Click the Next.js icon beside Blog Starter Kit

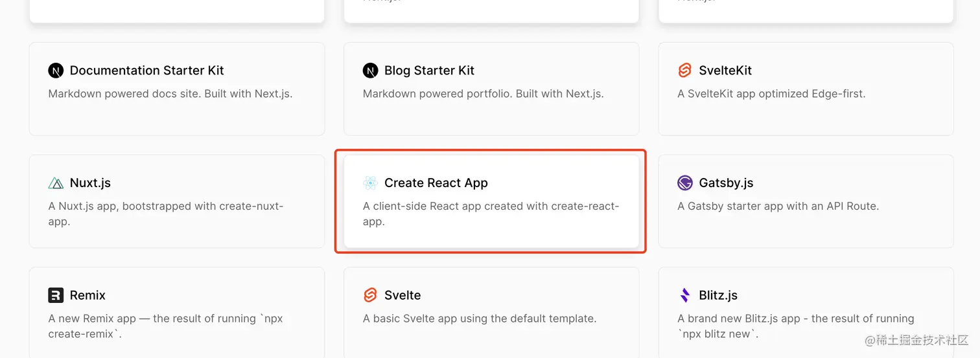click(370, 71)
